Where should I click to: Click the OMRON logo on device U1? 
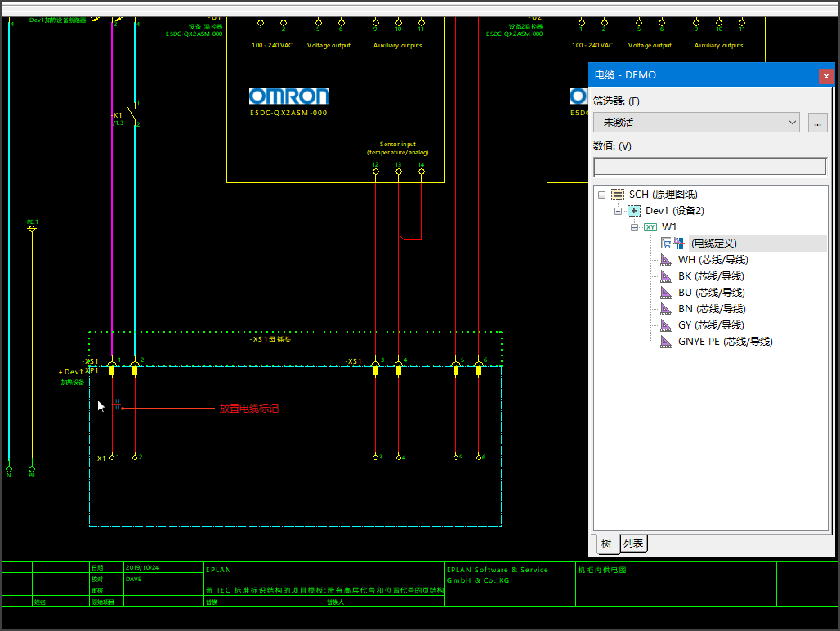coord(289,96)
